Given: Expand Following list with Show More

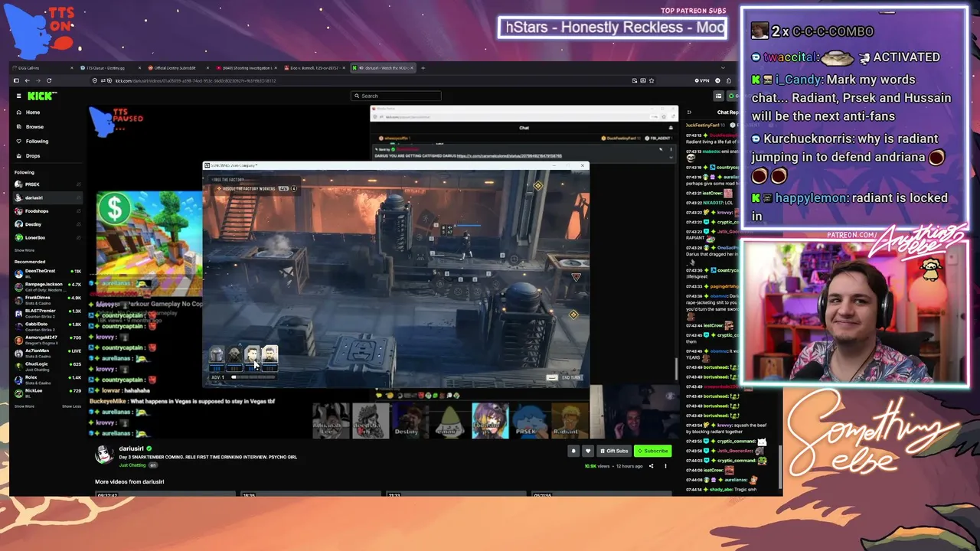Looking at the screenshot, I should (24, 250).
